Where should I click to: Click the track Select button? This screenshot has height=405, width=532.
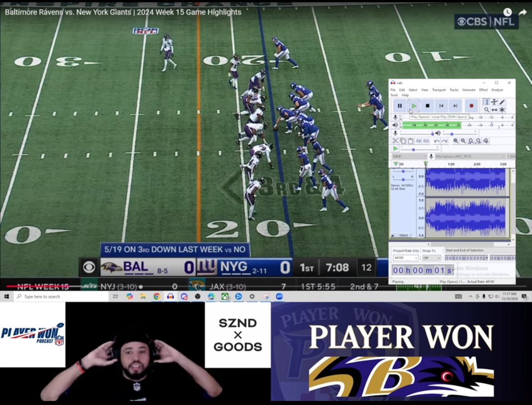click(403, 235)
